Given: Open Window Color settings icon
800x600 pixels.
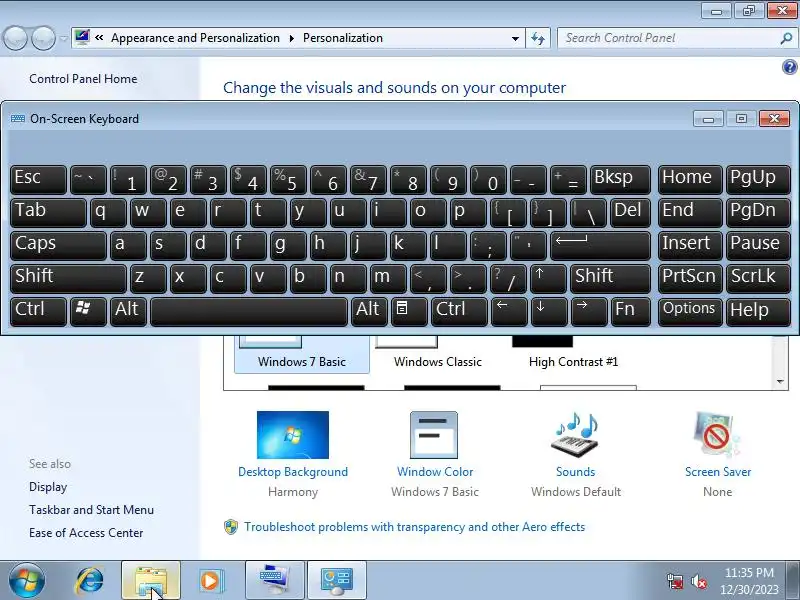Looking at the screenshot, I should [434, 435].
